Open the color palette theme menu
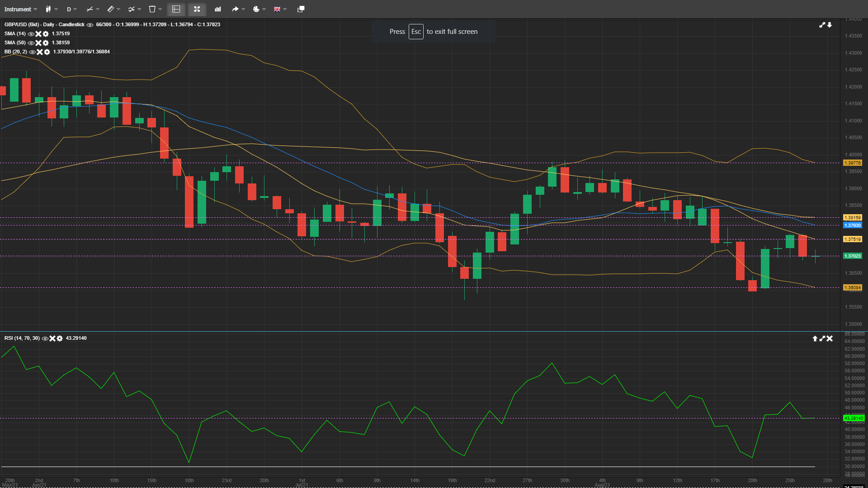The image size is (868, 488). [x=259, y=9]
